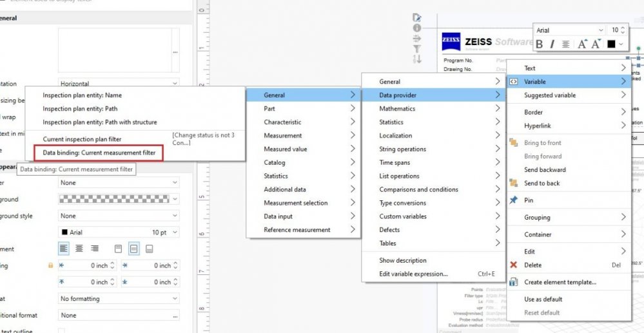Select align text right in properties panel

tap(95, 249)
